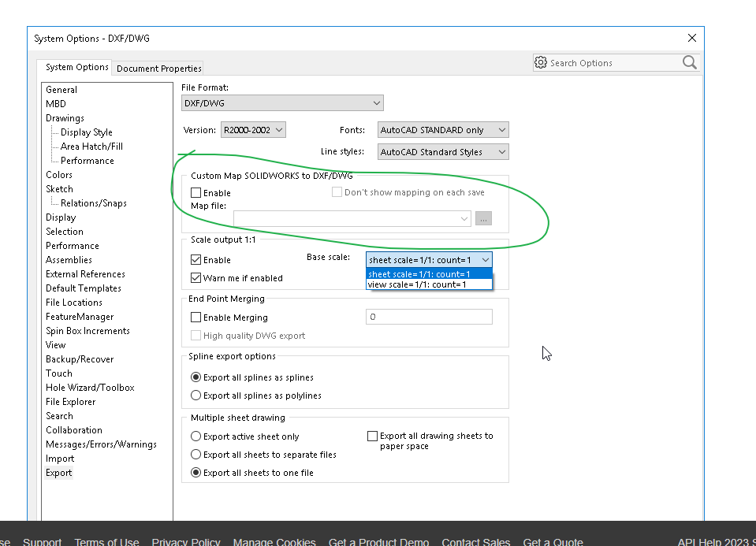Toggle Don't show mapping on each save

tap(337, 192)
